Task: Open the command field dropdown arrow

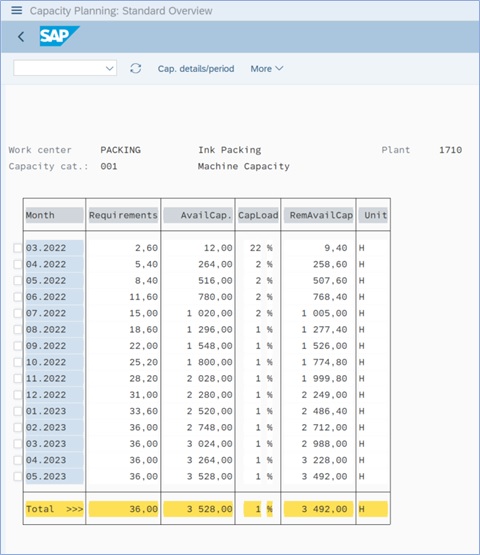Action: pos(110,68)
